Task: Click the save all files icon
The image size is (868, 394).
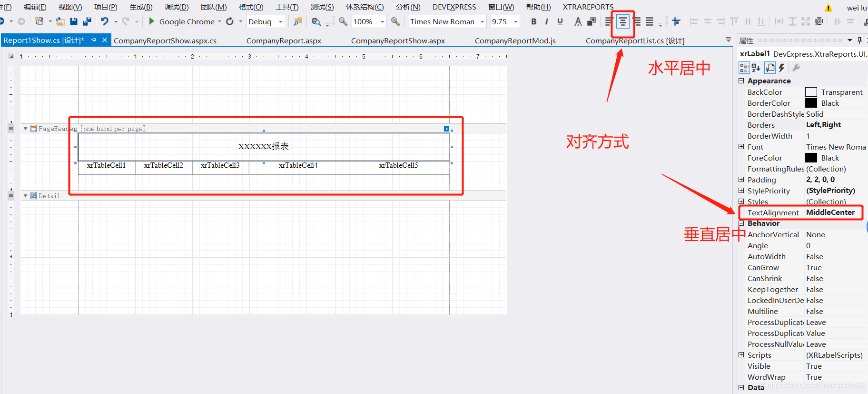Action: click(87, 21)
